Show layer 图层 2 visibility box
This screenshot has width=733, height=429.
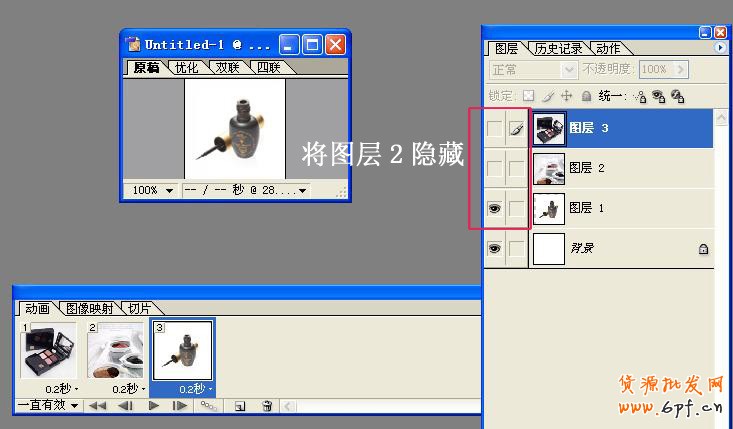click(494, 168)
